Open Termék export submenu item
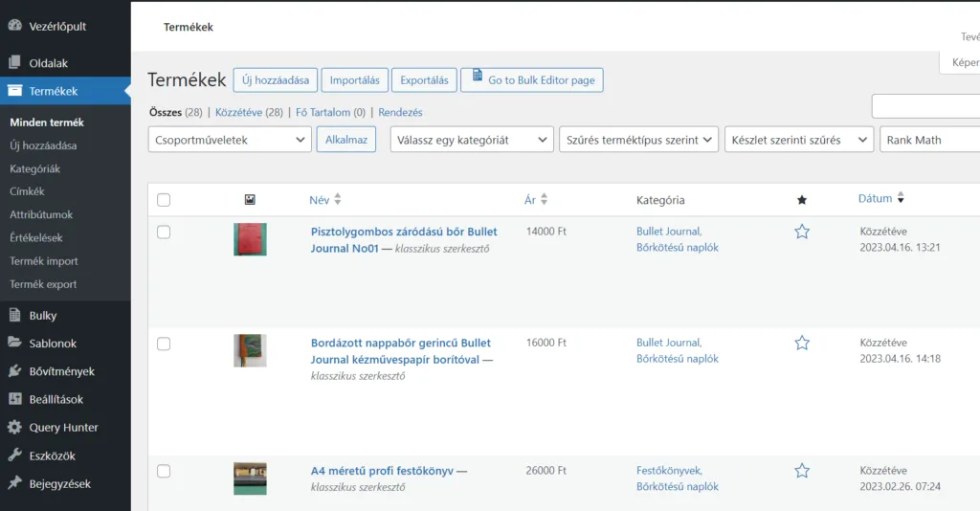 point(43,283)
